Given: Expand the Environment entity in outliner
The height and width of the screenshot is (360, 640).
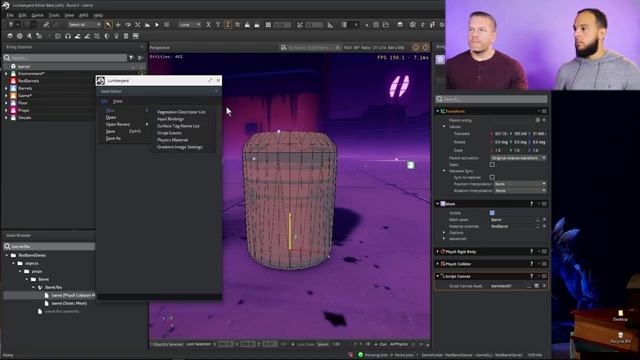Looking at the screenshot, I should [6, 74].
